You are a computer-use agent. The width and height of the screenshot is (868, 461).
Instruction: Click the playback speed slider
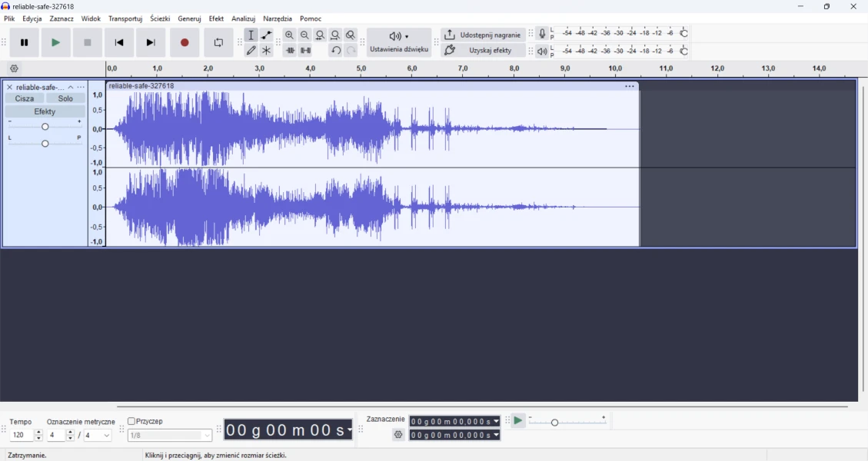click(x=567, y=422)
